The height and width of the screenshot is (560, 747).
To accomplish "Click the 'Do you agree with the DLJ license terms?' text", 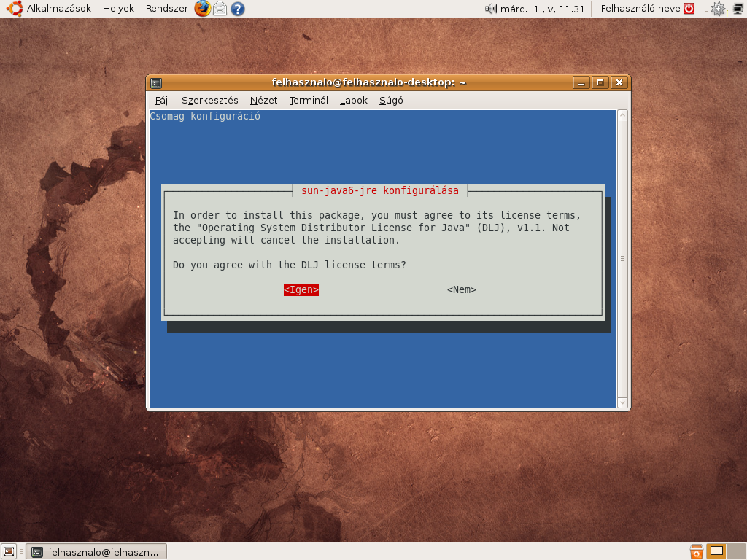I will (x=289, y=265).
